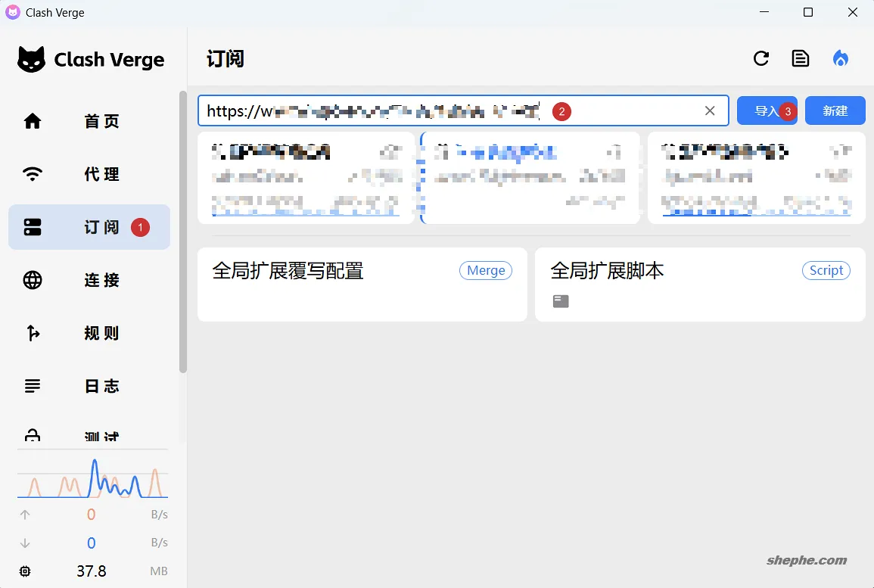Open the 全局扩展脚本 Script card
The width and height of the screenshot is (874, 588).
coord(699,285)
